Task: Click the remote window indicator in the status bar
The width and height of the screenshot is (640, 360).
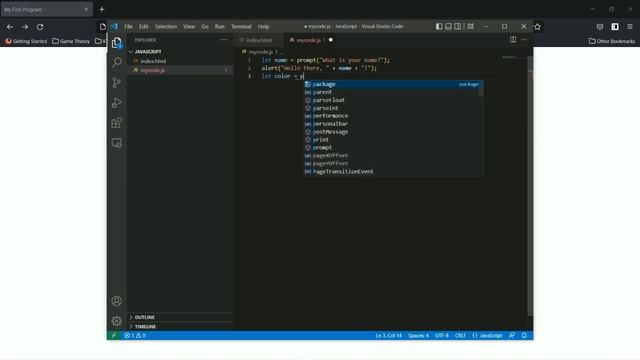Action: coord(114,336)
